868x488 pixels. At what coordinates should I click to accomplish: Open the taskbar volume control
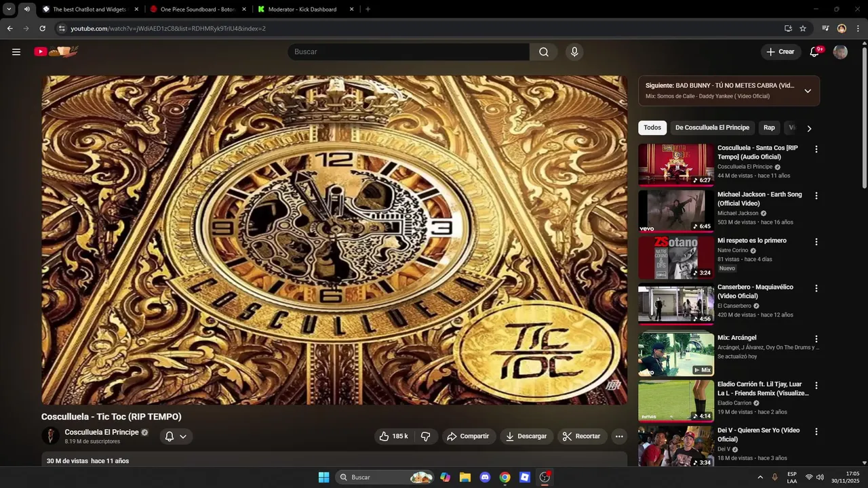tap(820, 477)
